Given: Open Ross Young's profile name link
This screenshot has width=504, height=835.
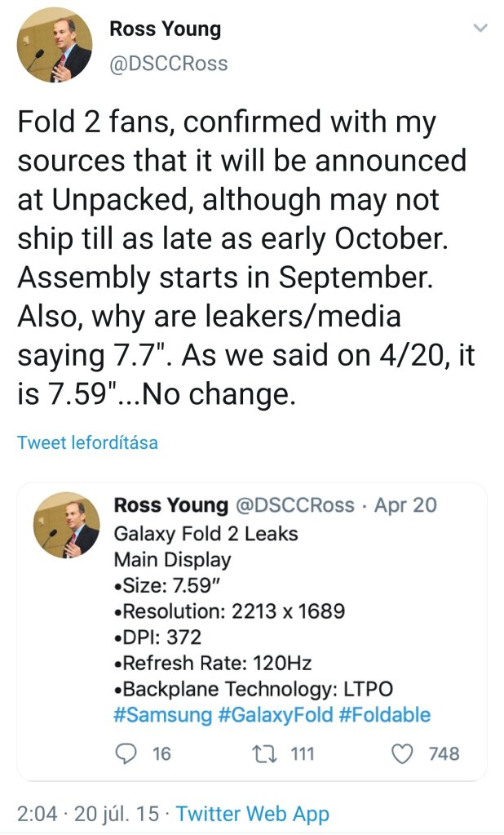Looking at the screenshot, I should (x=165, y=30).
